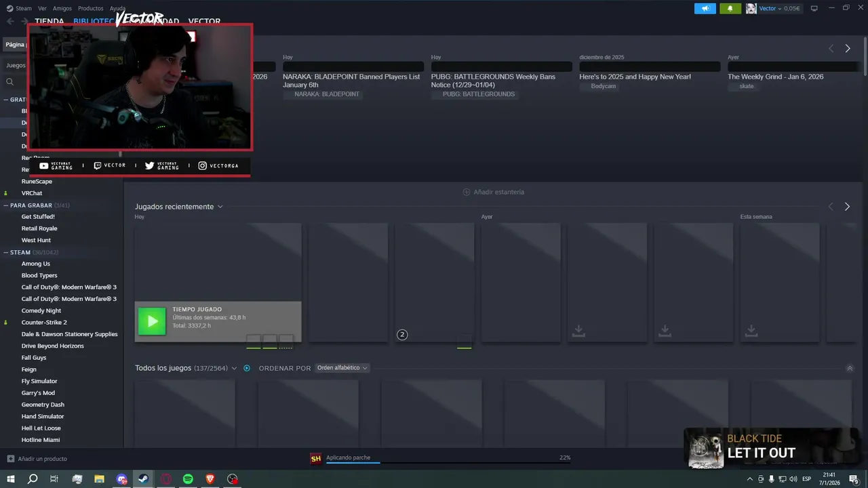Open the Windows Start menu
868x488 pixels.
click(x=11, y=479)
